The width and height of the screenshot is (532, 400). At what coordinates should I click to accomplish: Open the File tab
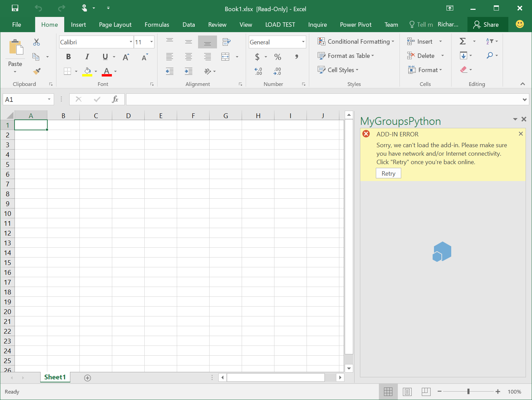coord(17,24)
